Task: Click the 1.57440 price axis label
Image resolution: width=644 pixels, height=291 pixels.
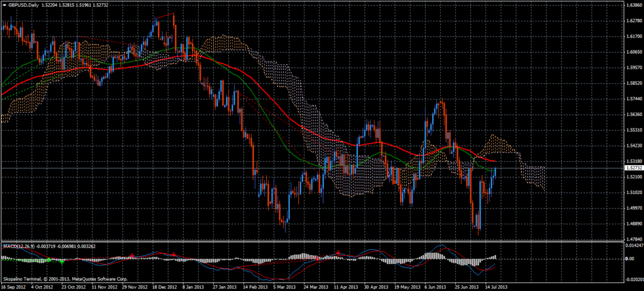Action: pos(635,99)
